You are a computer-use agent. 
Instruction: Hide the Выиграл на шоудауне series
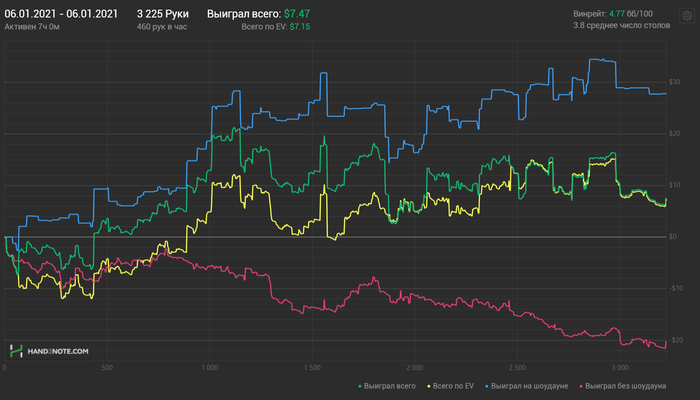[528, 385]
